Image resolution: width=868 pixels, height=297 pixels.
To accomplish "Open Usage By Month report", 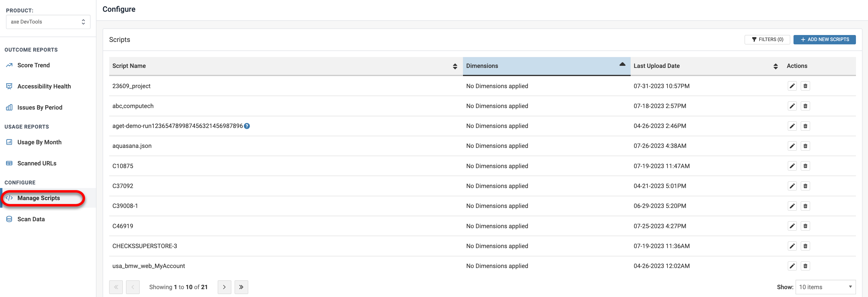I will click(39, 142).
